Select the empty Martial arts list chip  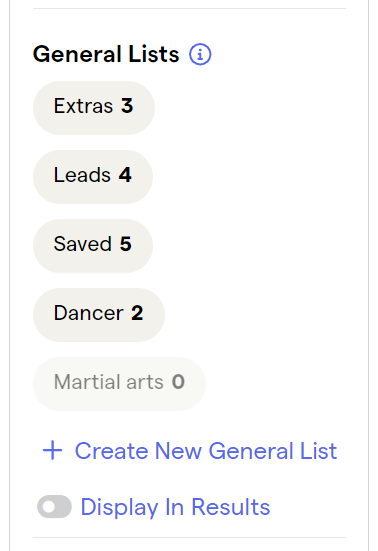pyautogui.click(x=119, y=384)
